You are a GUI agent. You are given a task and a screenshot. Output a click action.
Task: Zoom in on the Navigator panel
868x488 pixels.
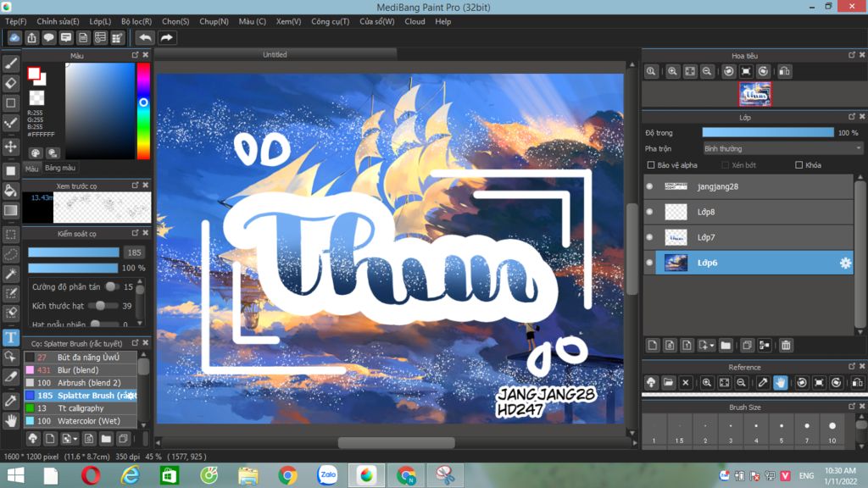[672, 71]
